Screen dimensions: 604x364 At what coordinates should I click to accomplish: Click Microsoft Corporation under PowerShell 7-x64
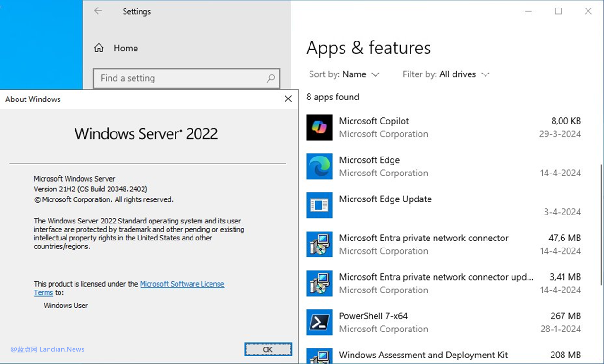click(x=383, y=329)
